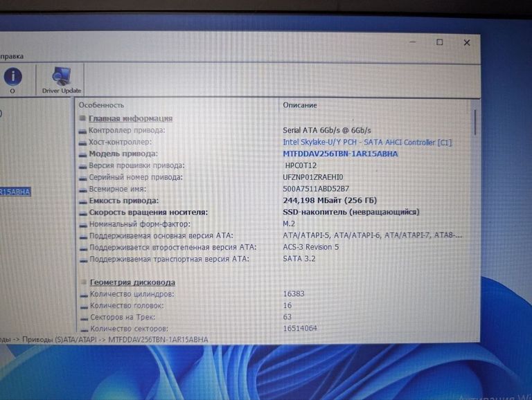The height and width of the screenshot is (400, 532).
Task: Select the Серийный номер привода label
Action: pyautogui.click(x=136, y=177)
